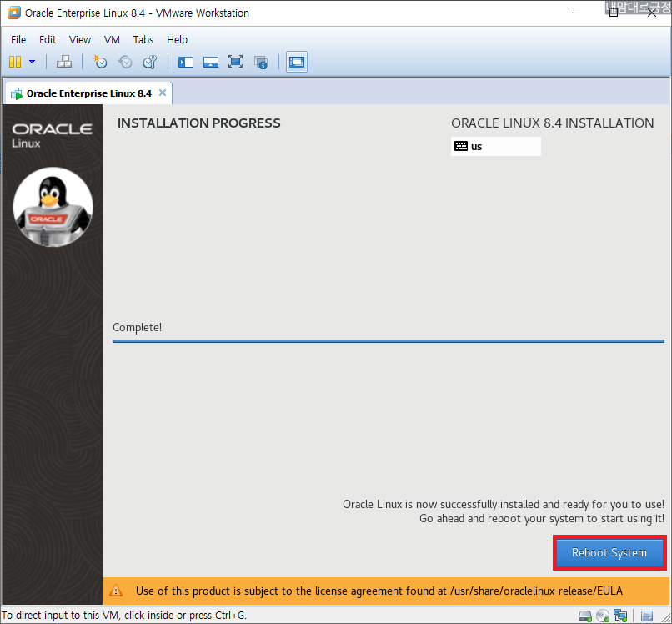Pause the virtual machine with the yellow pause icon

[x=15, y=62]
